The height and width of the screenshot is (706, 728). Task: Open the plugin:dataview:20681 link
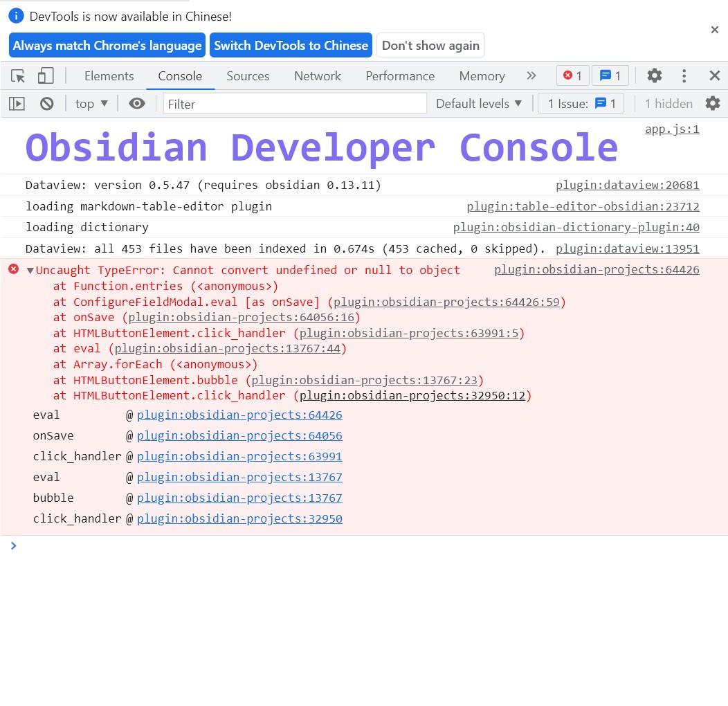point(627,185)
